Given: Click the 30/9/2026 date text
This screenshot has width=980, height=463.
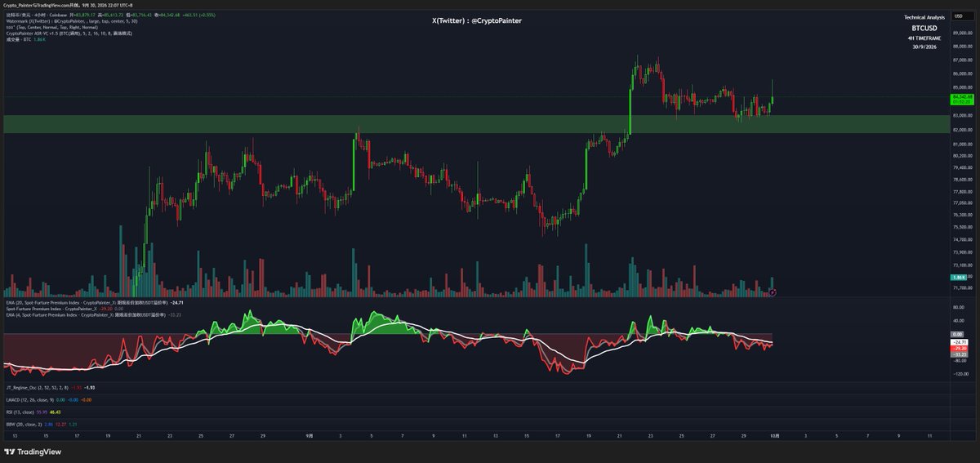Looking at the screenshot, I should point(924,47).
